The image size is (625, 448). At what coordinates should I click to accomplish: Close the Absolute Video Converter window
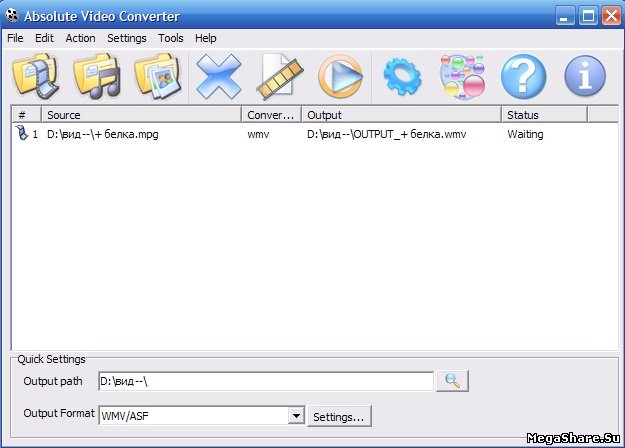tap(611, 16)
